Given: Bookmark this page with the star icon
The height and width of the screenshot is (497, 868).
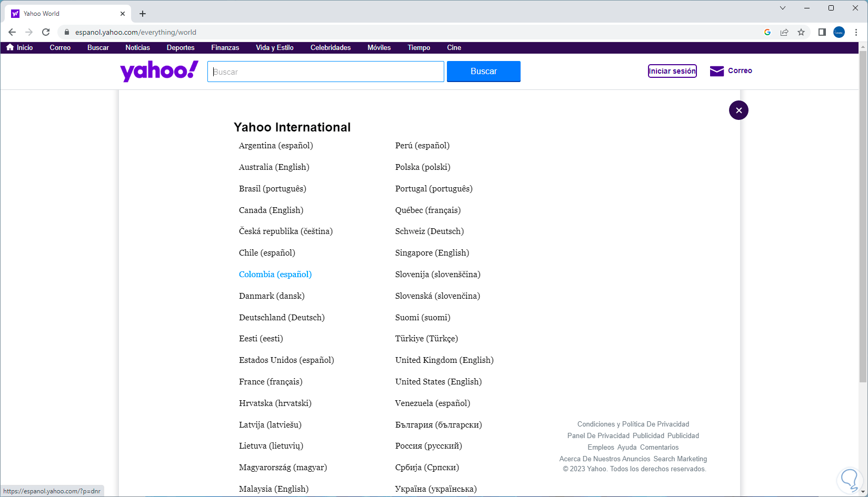Looking at the screenshot, I should [x=801, y=32].
